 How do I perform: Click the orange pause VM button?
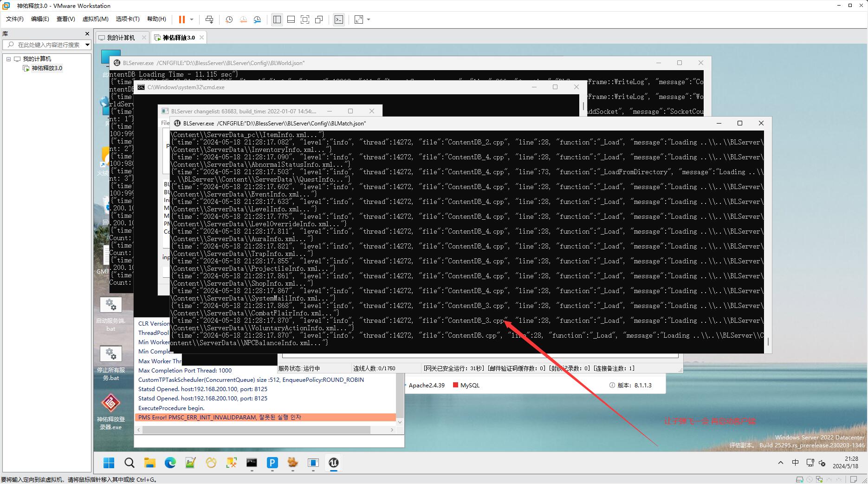pyautogui.click(x=181, y=20)
